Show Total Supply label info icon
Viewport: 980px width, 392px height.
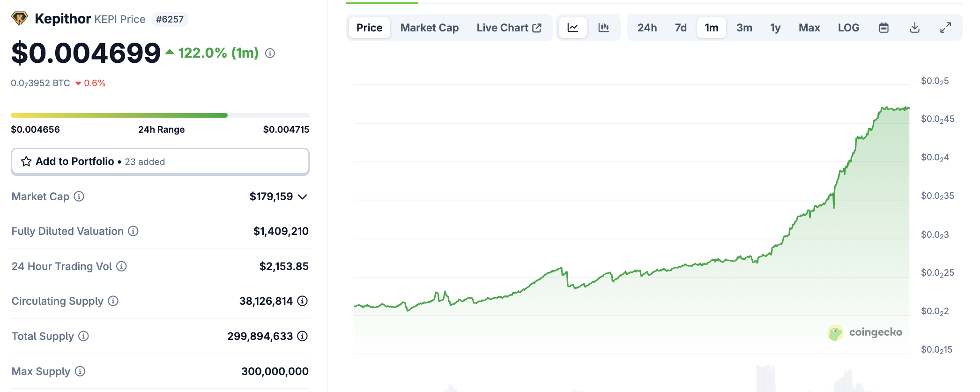pos(83,336)
